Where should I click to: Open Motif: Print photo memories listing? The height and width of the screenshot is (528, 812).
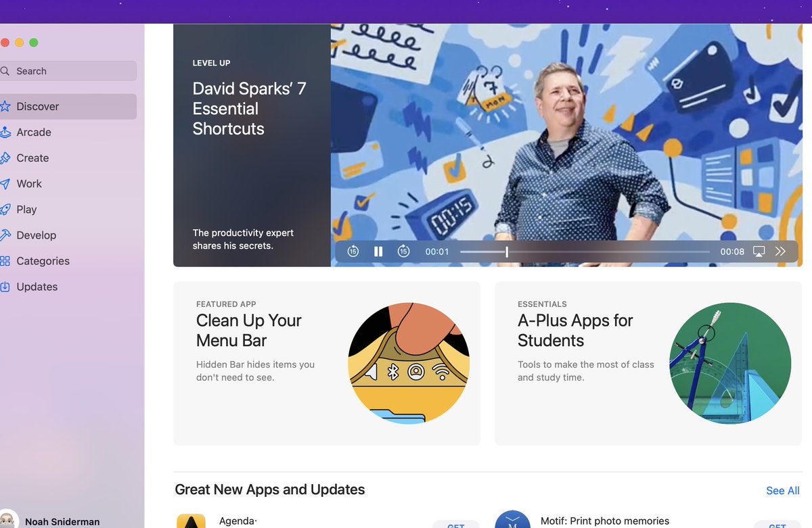(605, 521)
